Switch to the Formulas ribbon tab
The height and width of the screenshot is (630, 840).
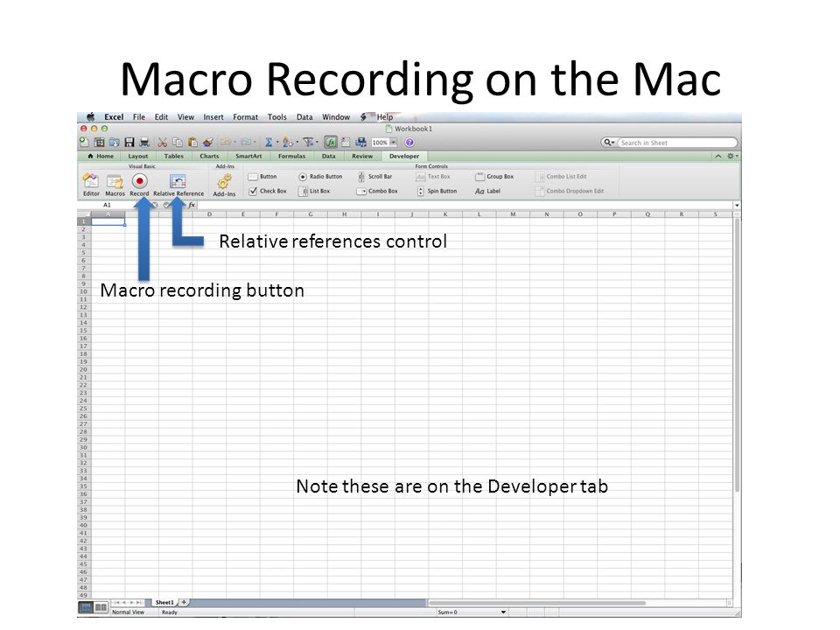291,156
